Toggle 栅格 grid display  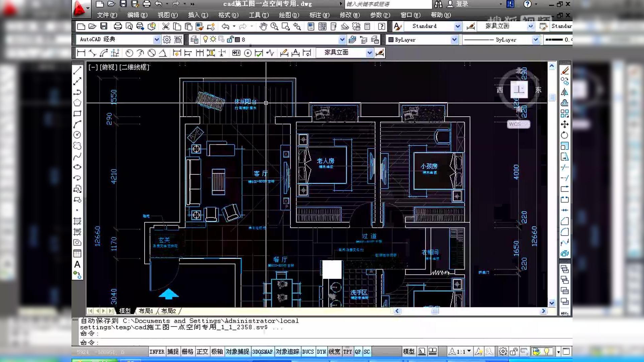(x=187, y=352)
